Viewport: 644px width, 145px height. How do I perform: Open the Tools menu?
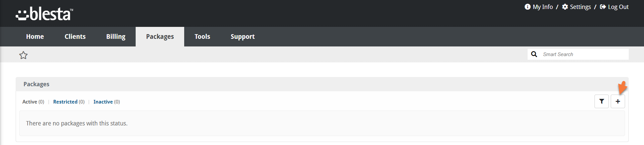[x=202, y=36]
